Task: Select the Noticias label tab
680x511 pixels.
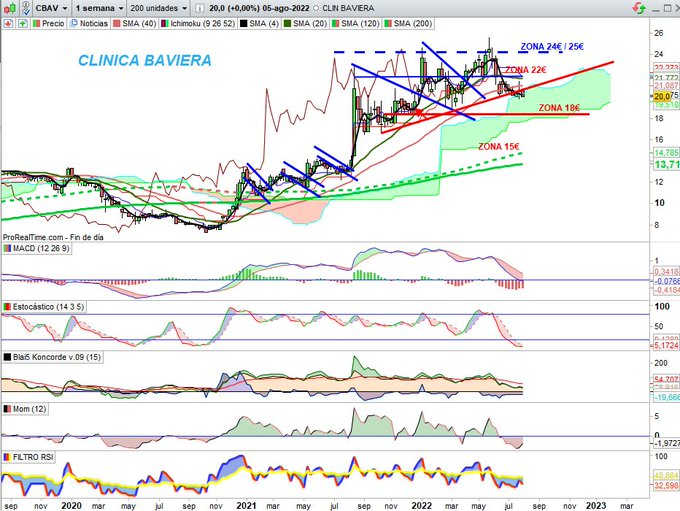Action: point(92,22)
